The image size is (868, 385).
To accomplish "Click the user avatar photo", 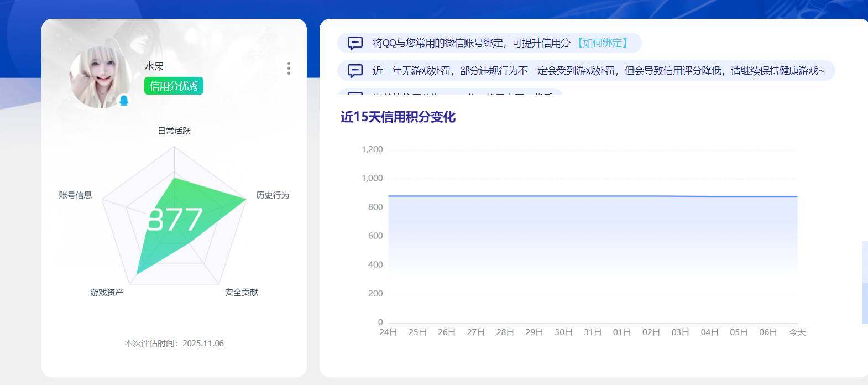I will 100,77.
